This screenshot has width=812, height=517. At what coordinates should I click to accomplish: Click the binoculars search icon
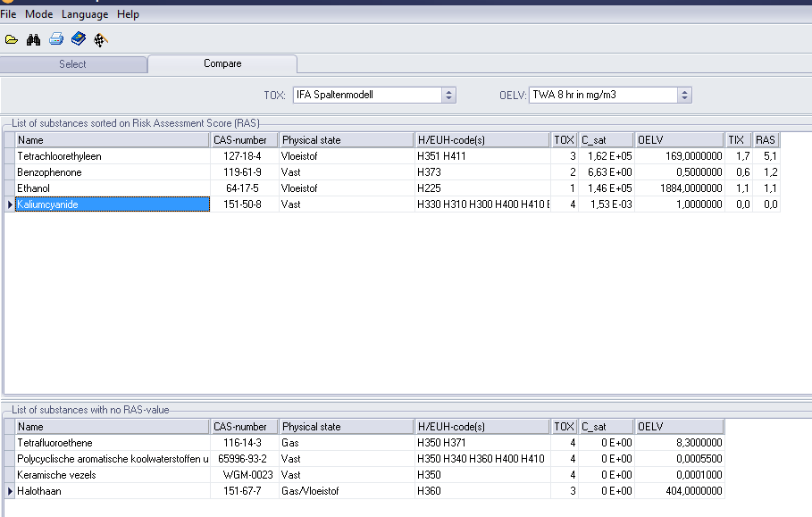[x=34, y=39]
